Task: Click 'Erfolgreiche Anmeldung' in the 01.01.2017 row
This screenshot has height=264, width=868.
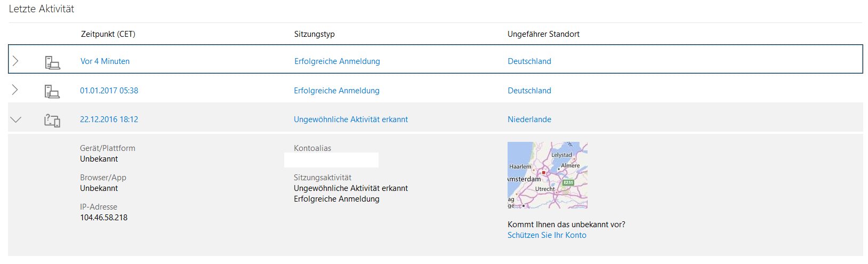Action: coord(336,91)
